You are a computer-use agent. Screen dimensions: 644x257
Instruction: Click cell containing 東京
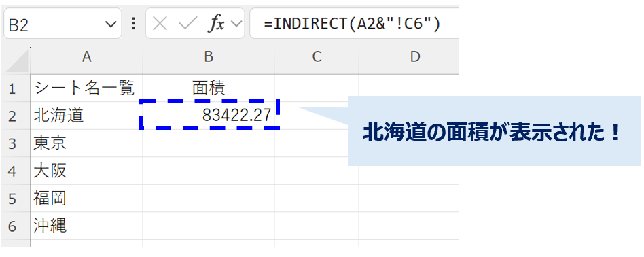point(86,143)
